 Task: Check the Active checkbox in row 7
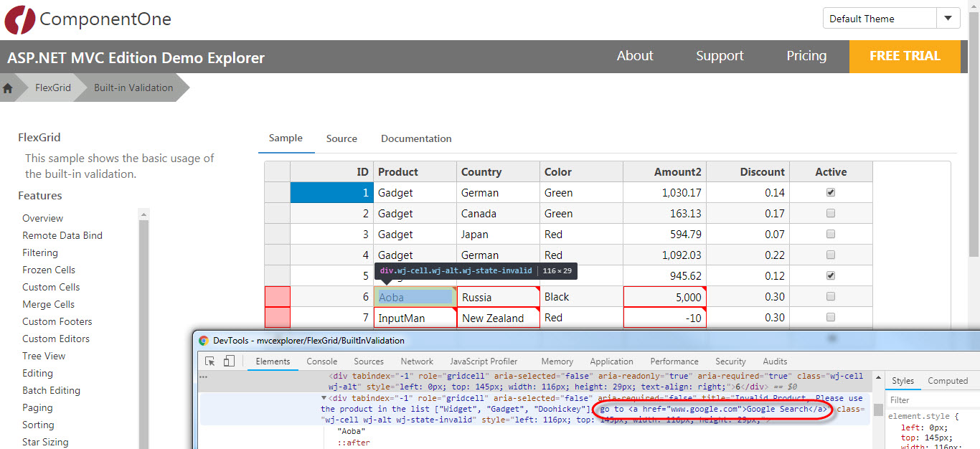point(831,317)
